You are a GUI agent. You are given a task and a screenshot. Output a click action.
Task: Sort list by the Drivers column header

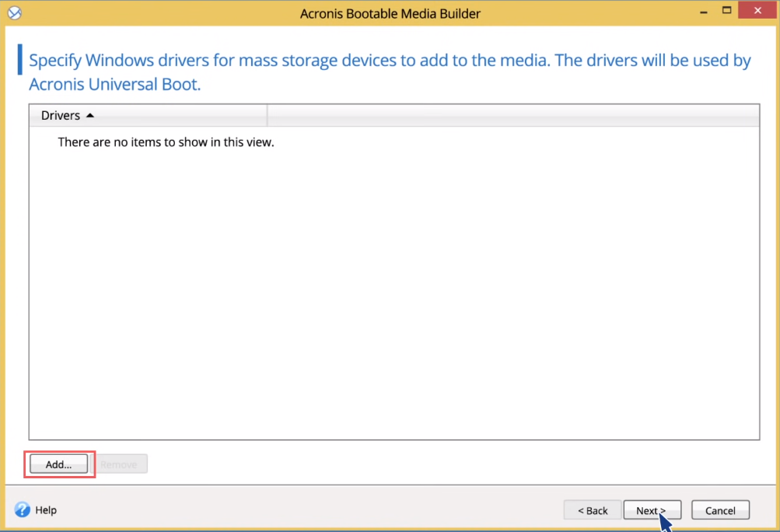point(149,115)
